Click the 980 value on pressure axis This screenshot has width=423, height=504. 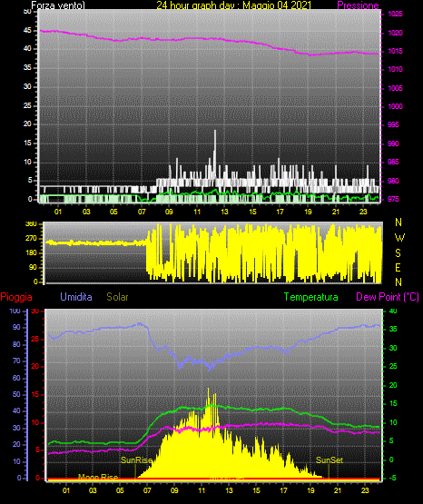pyautogui.click(x=393, y=181)
